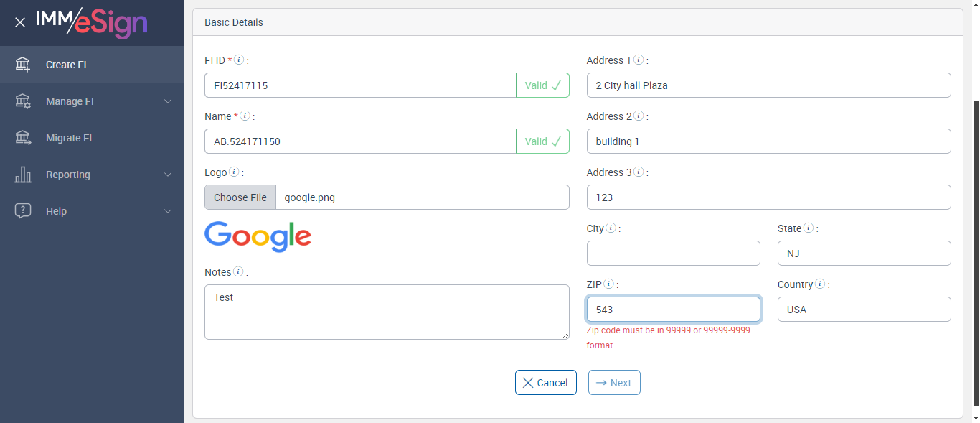The image size is (980, 423).
Task: Expand the Help menu chevron
Action: click(x=168, y=211)
